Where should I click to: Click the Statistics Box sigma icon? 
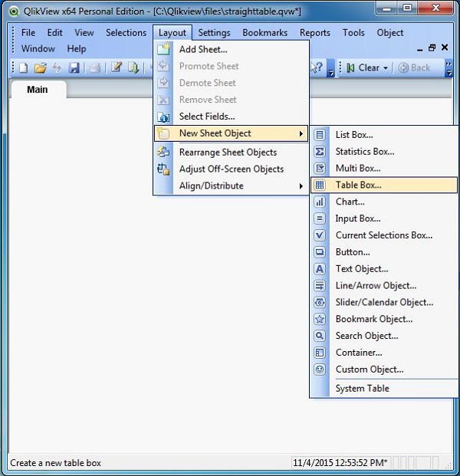click(320, 152)
